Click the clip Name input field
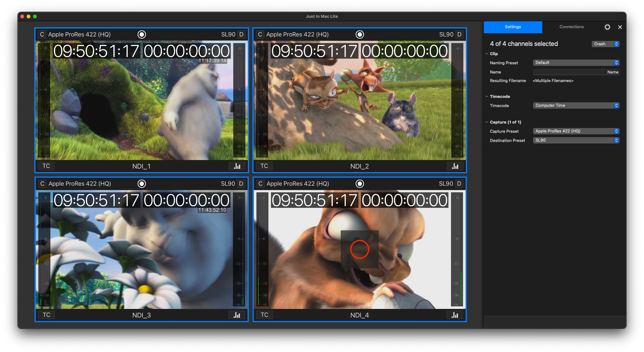Image resolution: width=644 pixels, height=352 pixels. pos(576,72)
